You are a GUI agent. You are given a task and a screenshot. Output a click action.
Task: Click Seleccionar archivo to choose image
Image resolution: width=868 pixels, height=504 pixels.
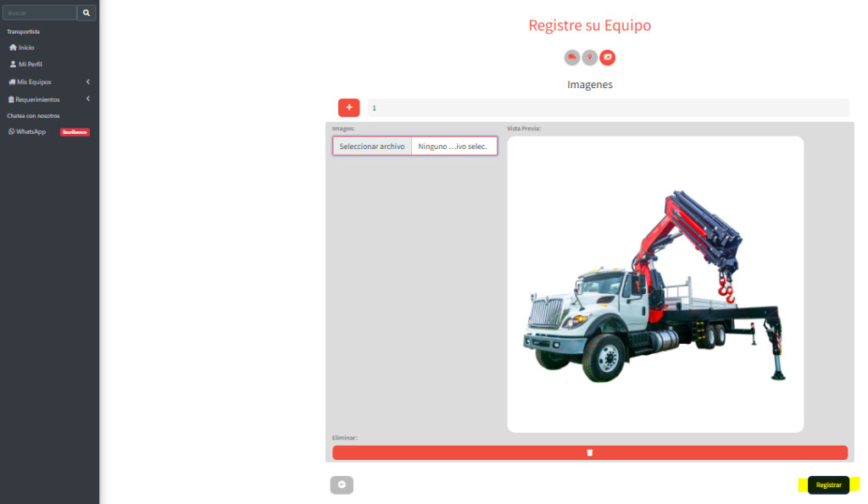click(x=372, y=147)
